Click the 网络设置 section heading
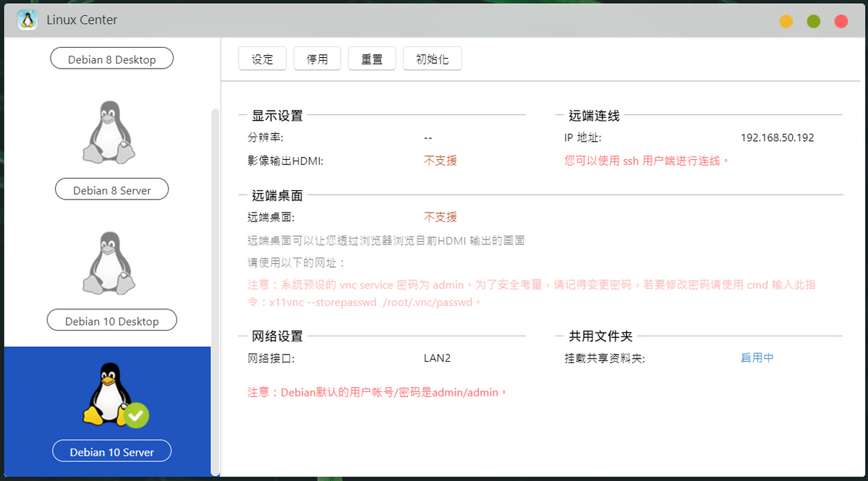 click(277, 336)
